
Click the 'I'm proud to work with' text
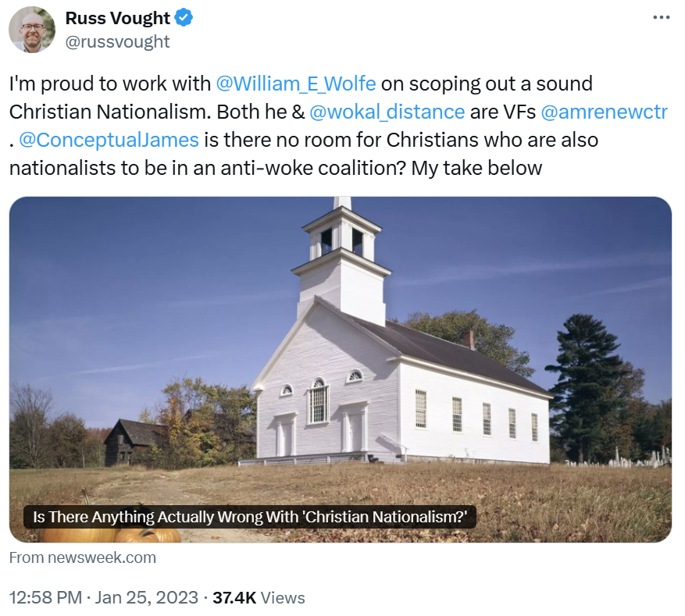tap(110, 84)
